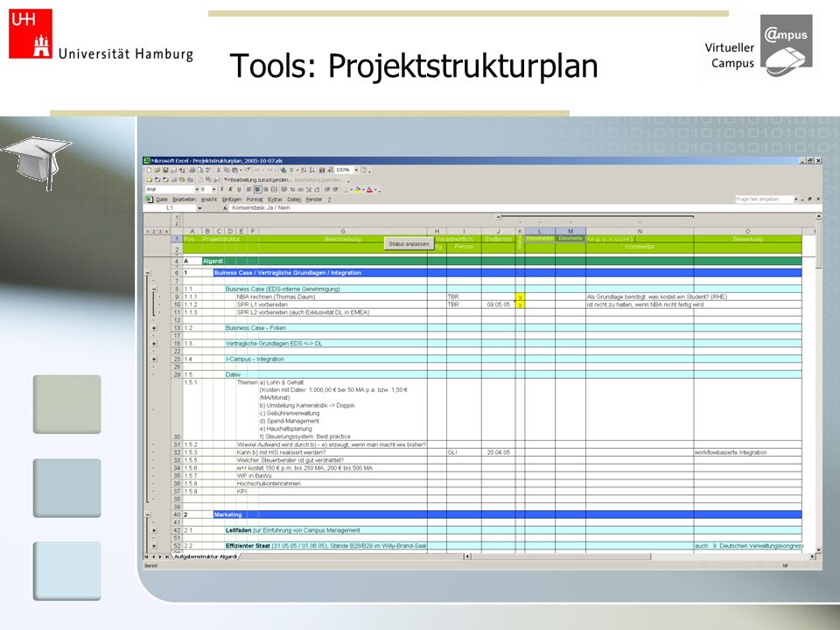The height and width of the screenshot is (630, 840).
Task: Expand the outline group at row 42
Action: point(154,530)
